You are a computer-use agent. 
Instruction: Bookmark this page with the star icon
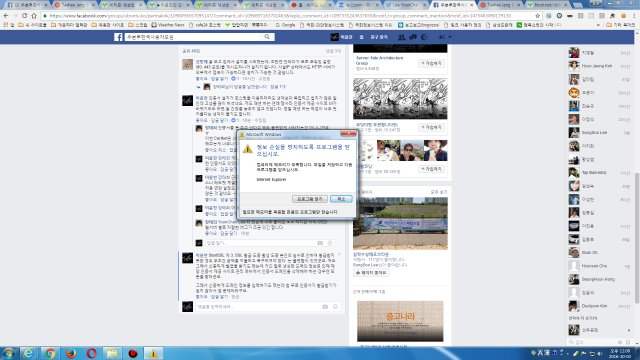click(x=538, y=16)
